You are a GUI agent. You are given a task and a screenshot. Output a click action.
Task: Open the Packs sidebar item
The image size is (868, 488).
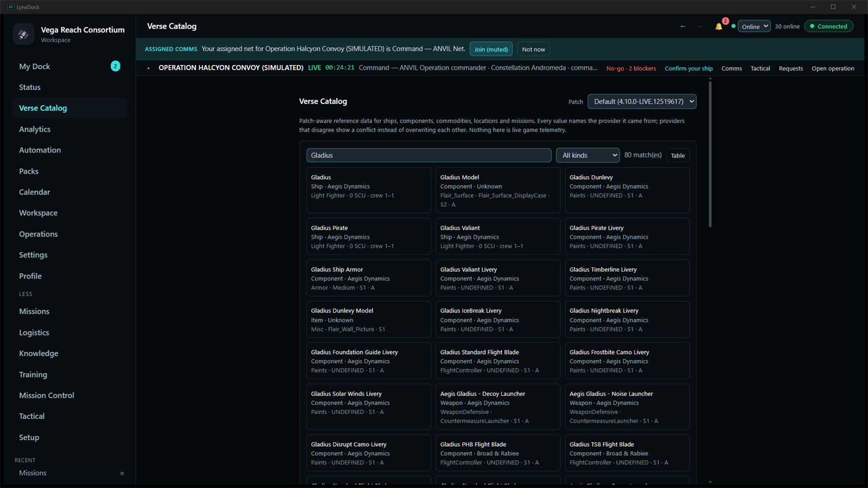(69, 171)
